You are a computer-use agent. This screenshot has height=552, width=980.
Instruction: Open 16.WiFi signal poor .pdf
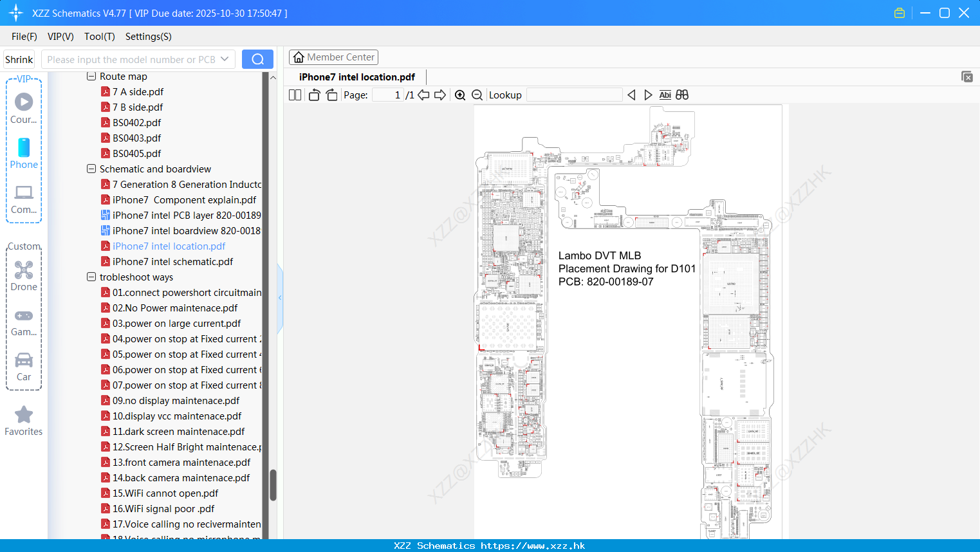pos(158,509)
